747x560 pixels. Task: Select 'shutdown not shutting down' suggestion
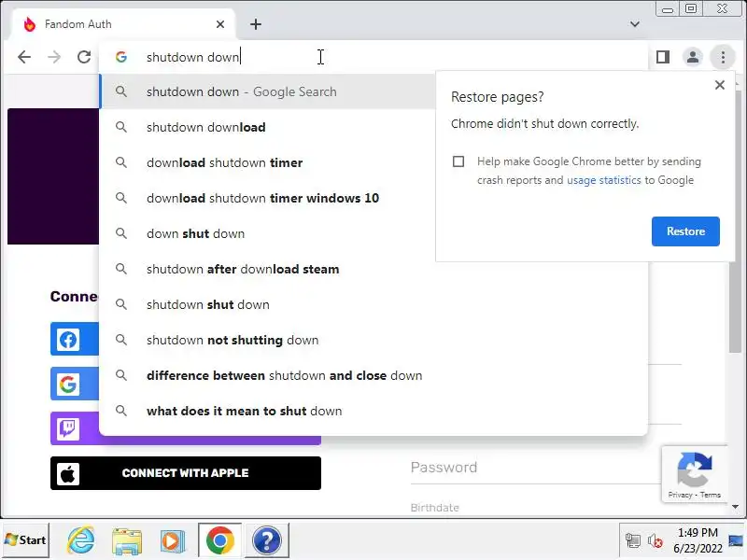[x=374, y=340]
